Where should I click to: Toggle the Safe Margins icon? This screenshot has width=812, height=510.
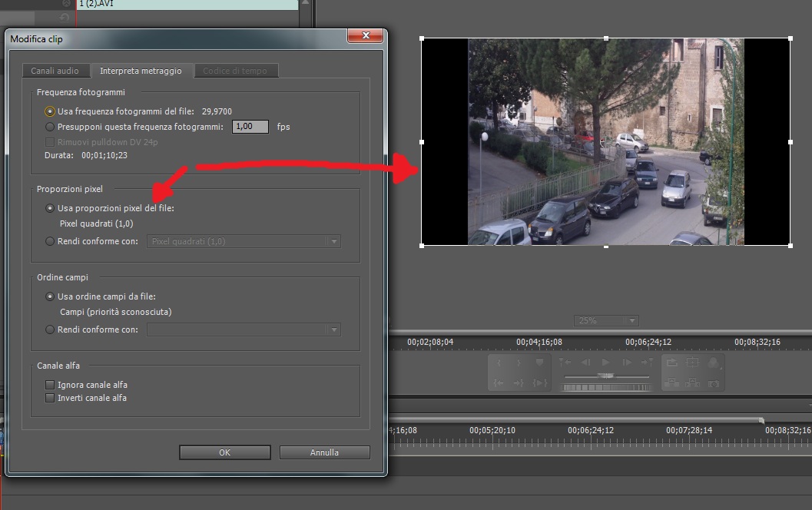pyautogui.click(x=692, y=362)
